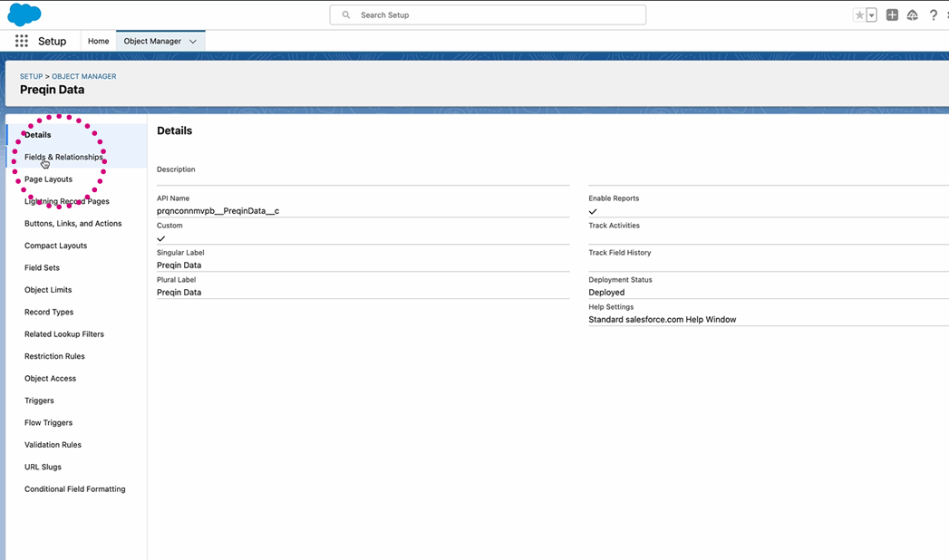
Task: Click the Details panel heading
Action: [x=174, y=130]
